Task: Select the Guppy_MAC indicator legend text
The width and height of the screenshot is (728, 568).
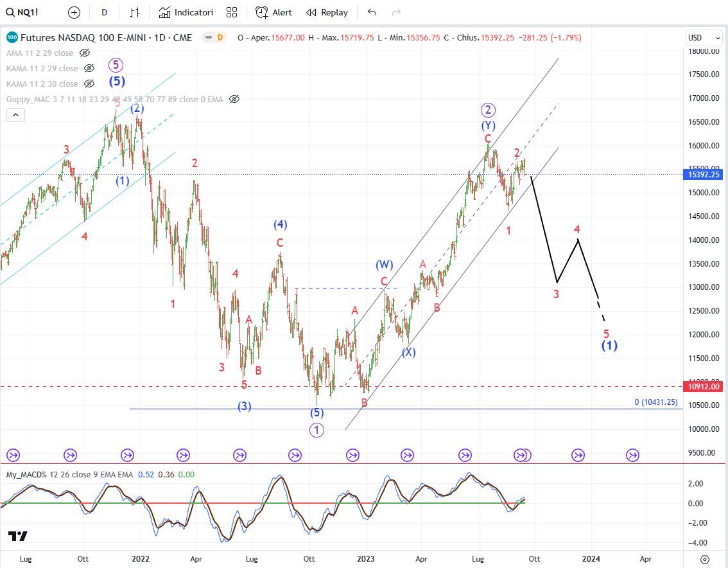Action: pos(115,99)
